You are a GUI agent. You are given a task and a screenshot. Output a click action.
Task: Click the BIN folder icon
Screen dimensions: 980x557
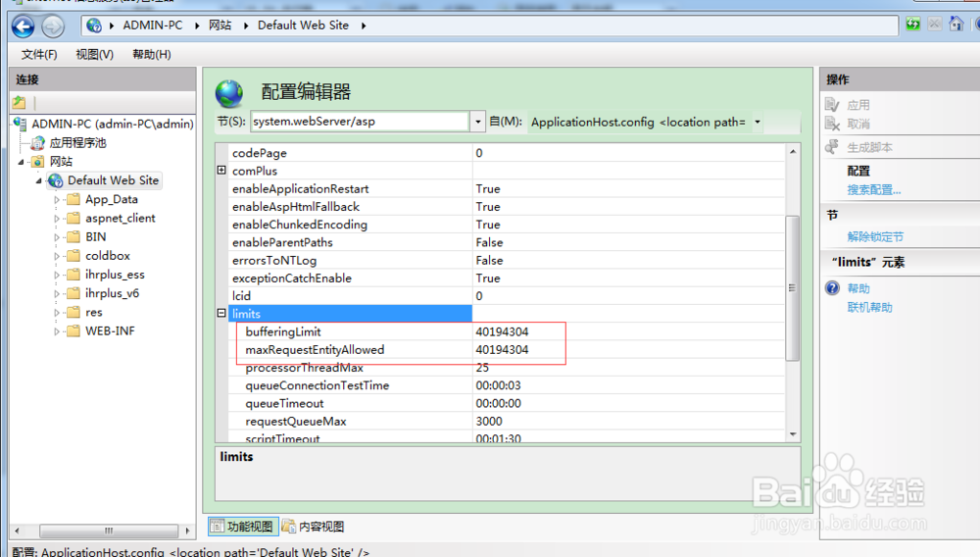(73, 237)
